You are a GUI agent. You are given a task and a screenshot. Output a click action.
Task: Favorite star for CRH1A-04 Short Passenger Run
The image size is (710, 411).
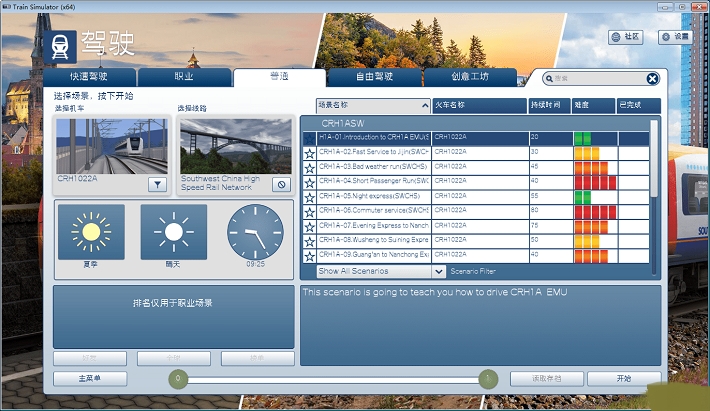(310, 183)
